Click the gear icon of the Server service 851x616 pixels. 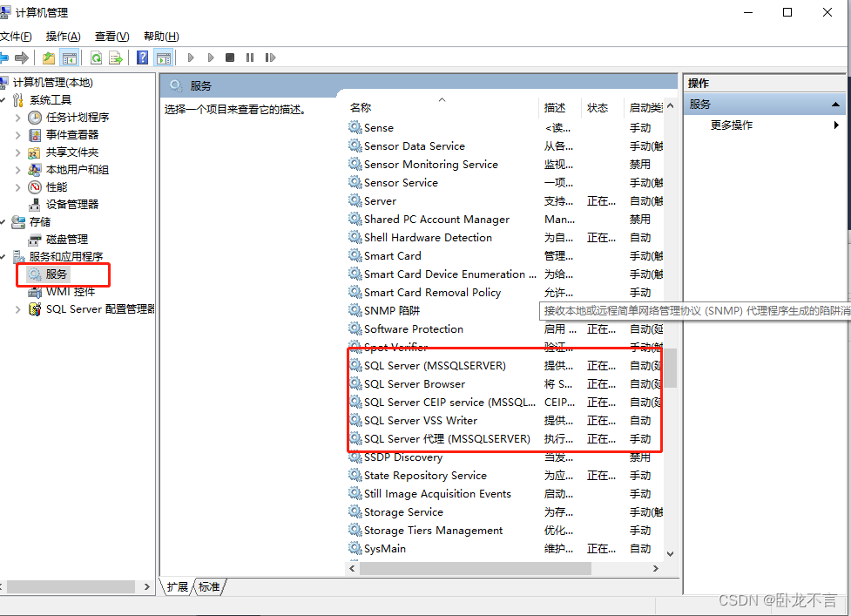355,200
